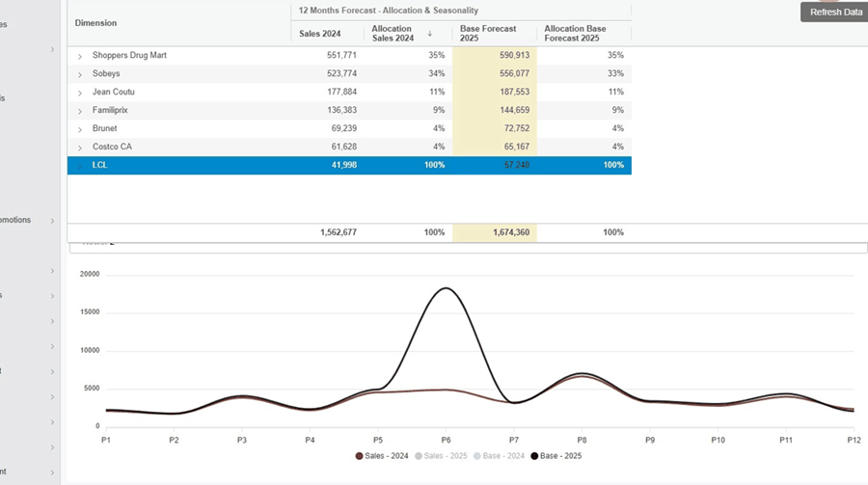The width and height of the screenshot is (868, 485).
Task: Click the Refresh Data button
Action: coord(834,13)
